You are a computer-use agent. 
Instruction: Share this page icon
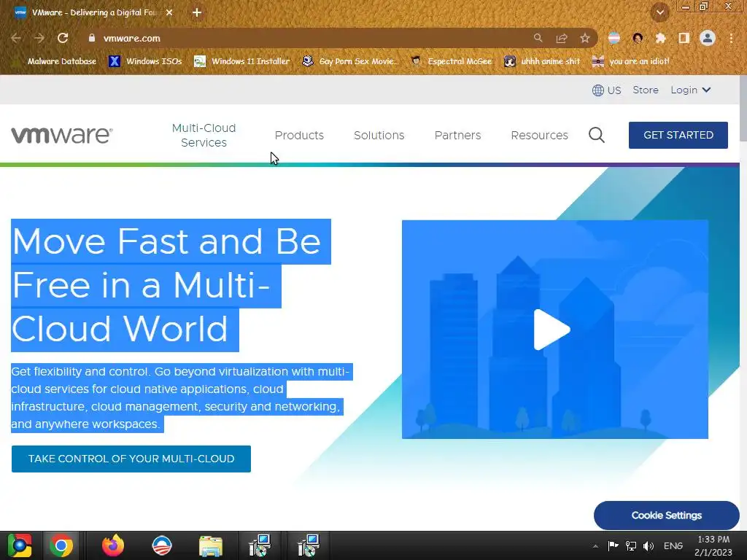tap(562, 38)
